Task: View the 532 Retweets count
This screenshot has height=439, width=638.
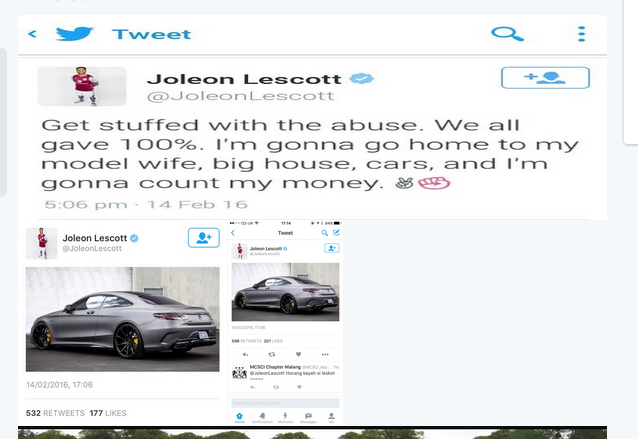Action: [55, 413]
